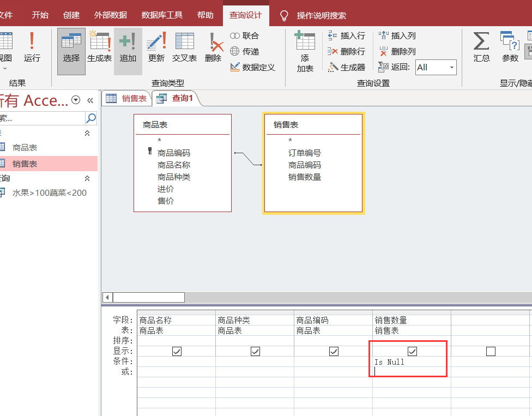
Task: Click 删除列 (Delete Columns)
Action: point(397,51)
